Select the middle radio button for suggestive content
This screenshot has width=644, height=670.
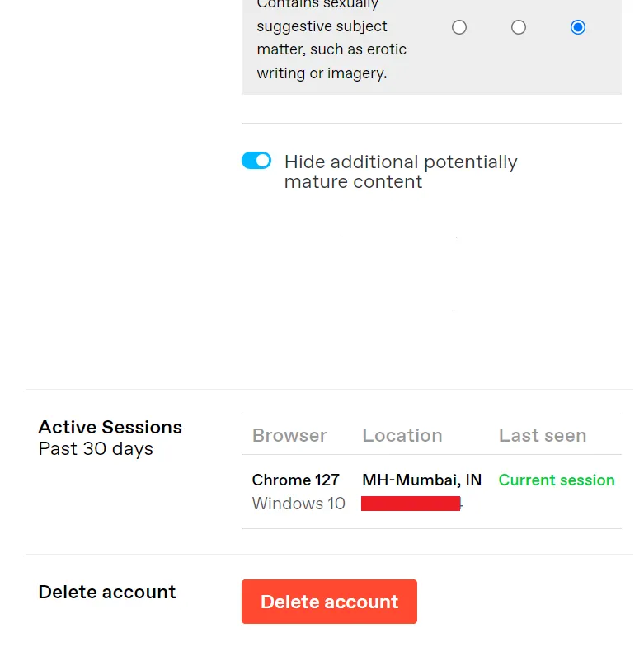coord(519,27)
